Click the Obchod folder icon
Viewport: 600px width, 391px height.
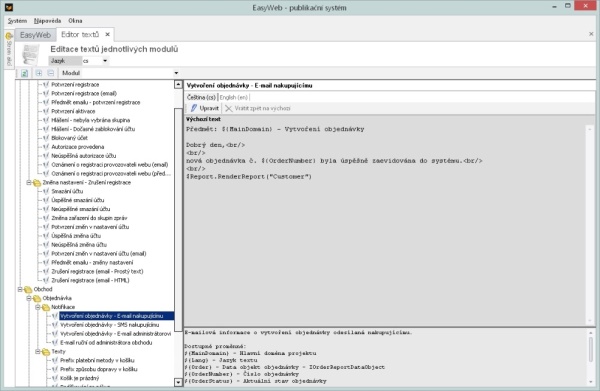28,290
